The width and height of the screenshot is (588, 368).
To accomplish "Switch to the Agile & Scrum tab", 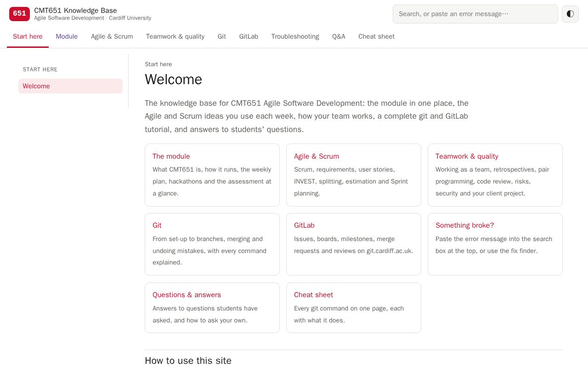I will tap(112, 36).
